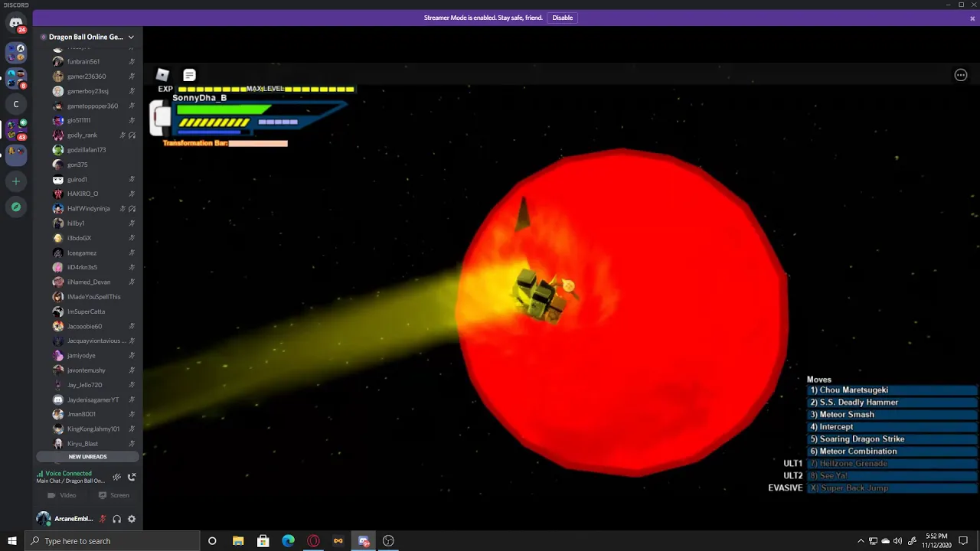Open Explore Public Servers compass icon
This screenshot has height=551, width=980.
coord(16,207)
